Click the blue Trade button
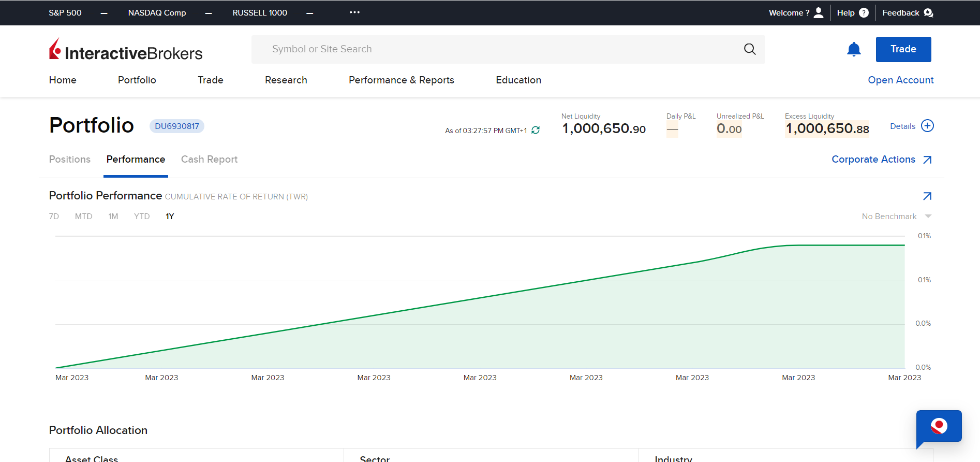980x462 pixels. (x=903, y=49)
